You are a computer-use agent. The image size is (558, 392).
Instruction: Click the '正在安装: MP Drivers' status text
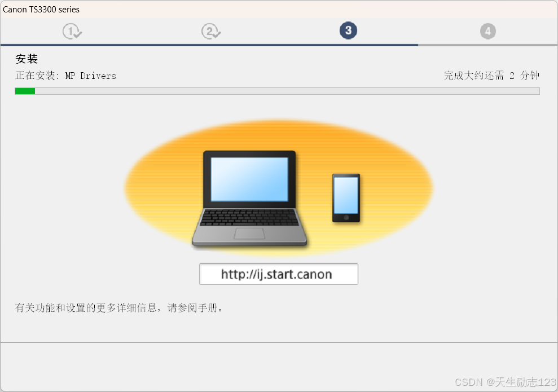point(66,76)
